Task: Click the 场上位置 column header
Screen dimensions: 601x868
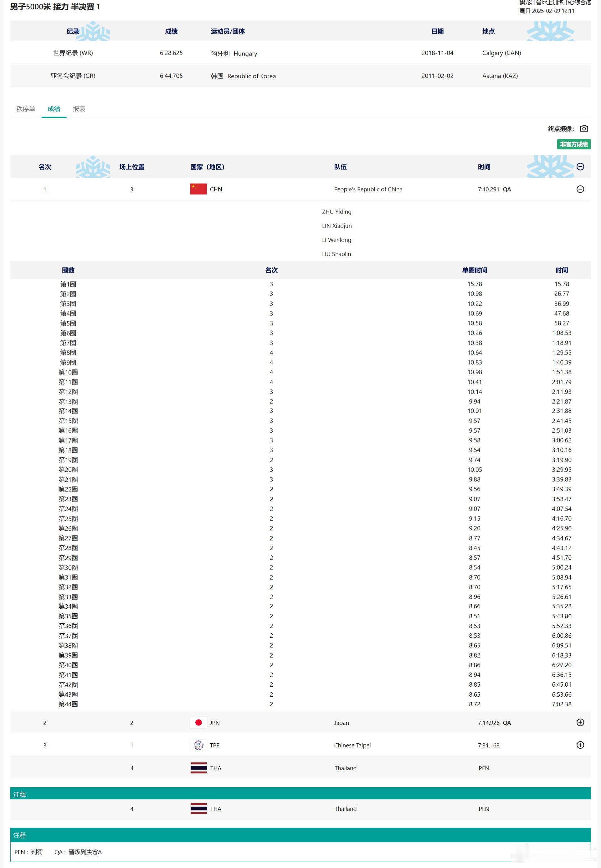Action: (132, 167)
